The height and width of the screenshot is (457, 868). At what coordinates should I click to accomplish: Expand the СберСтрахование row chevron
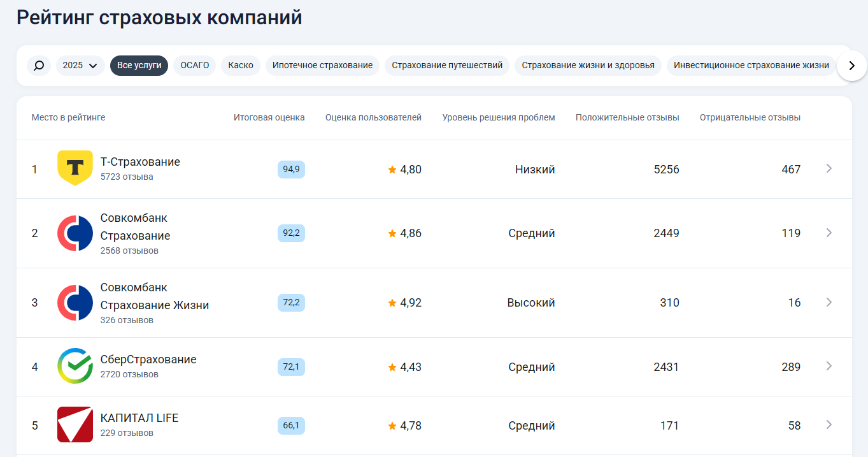pos(829,366)
